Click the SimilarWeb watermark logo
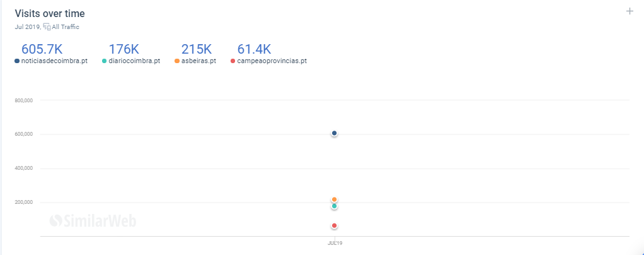This screenshot has height=255, width=644. (x=93, y=221)
